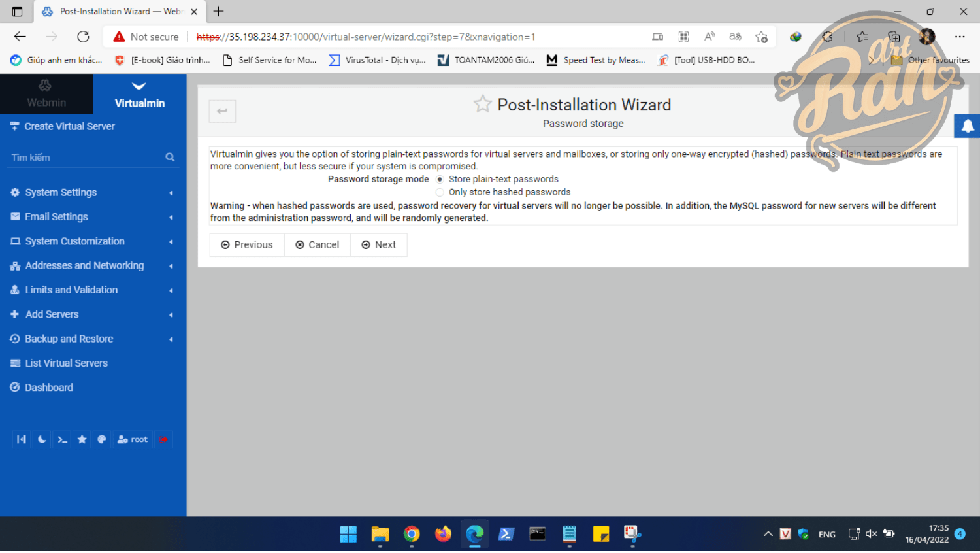Image resolution: width=980 pixels, height=553 pixels.
Task: Open theme configuration palette icon
Action: click(x=102, y=441)
